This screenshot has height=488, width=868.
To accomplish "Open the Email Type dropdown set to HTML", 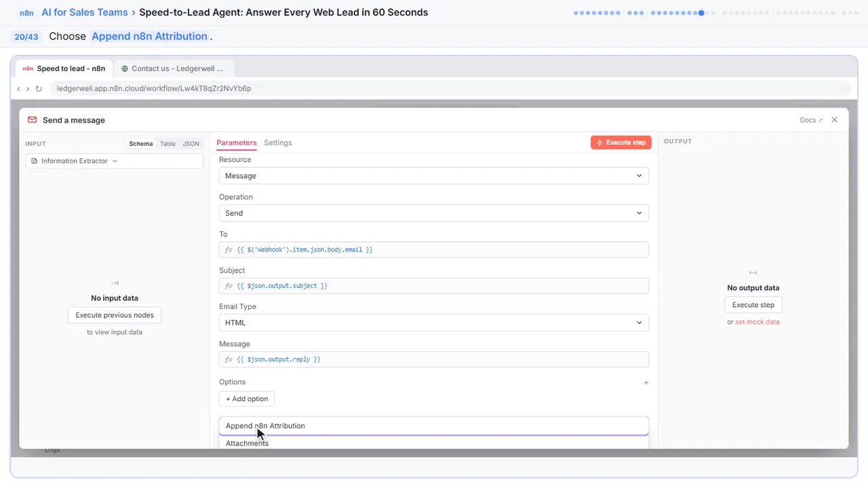I will point(434,323).
